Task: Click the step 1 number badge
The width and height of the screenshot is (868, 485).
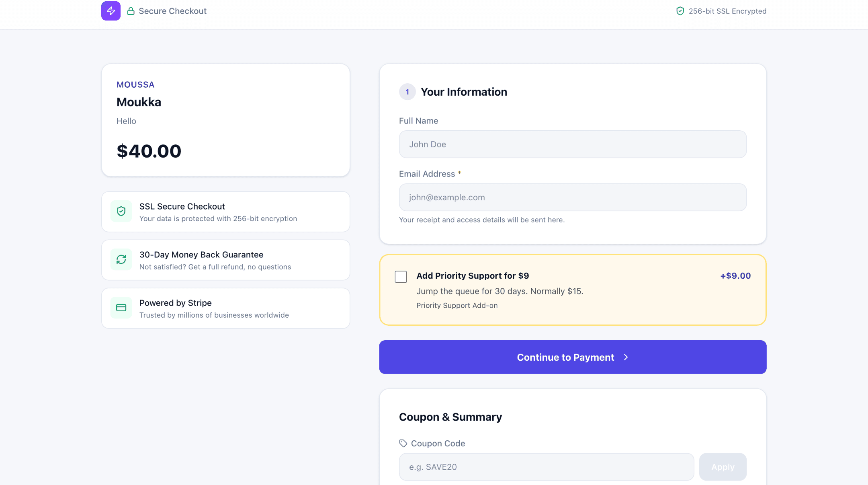Action: [407, 92]
